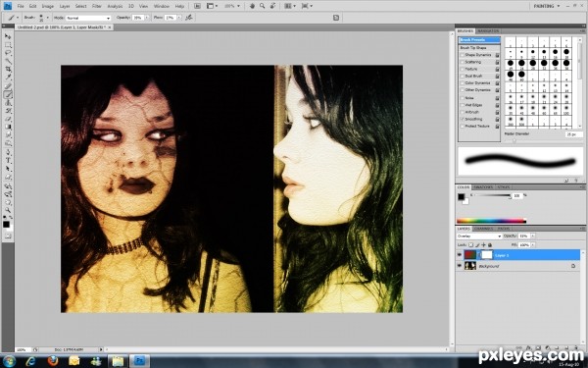Open Firefox from the taskbar
The image size is (588, 368).
(x=53, y=361)
